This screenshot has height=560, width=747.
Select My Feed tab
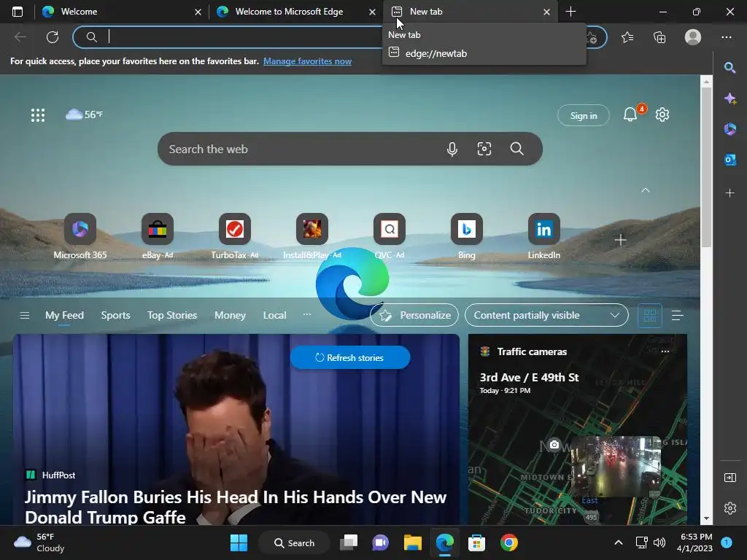point(64,315)
